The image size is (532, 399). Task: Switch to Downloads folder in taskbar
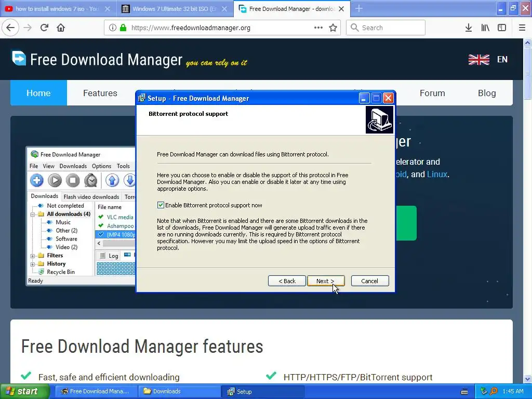(179, 392)
